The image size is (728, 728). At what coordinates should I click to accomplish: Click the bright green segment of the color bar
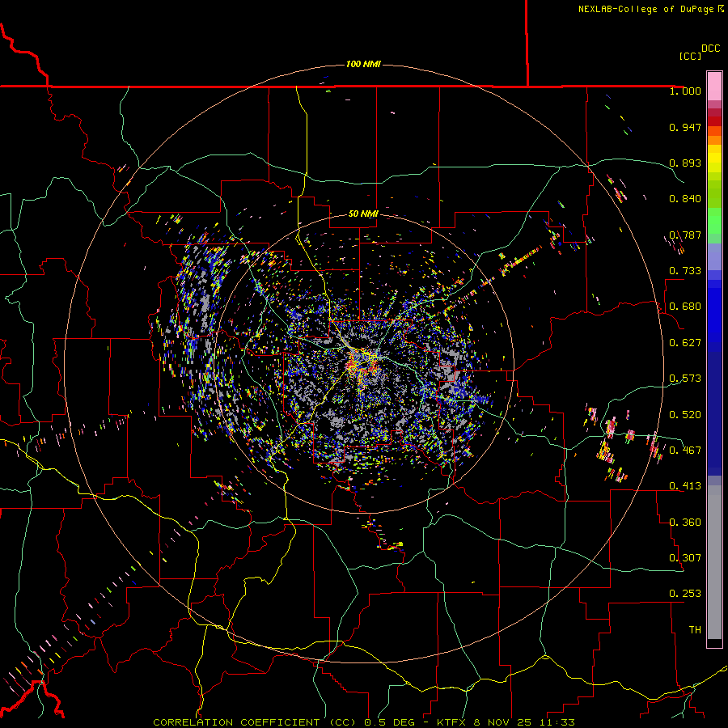(714, 221)
